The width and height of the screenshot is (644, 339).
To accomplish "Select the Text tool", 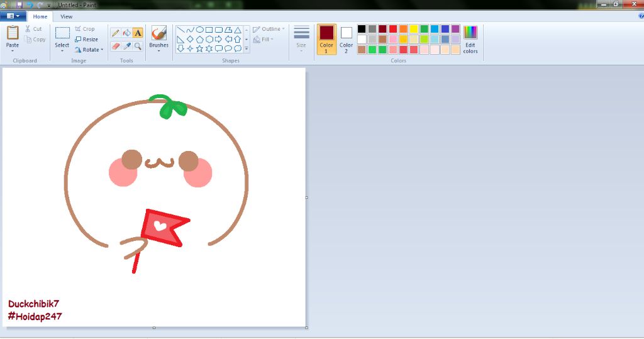I will coord(138,33).
